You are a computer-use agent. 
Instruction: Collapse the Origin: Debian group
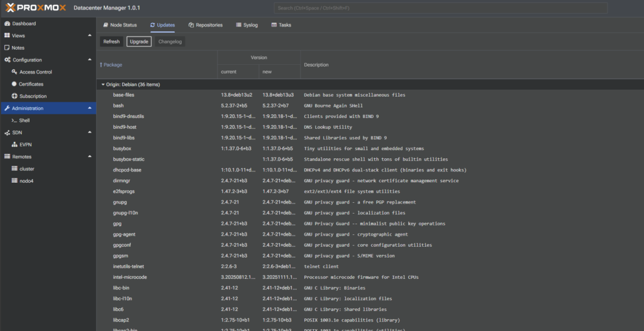[103, 85]
